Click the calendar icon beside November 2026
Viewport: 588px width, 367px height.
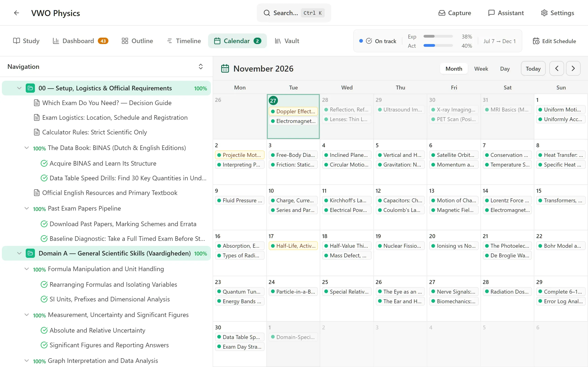point(225,69)
